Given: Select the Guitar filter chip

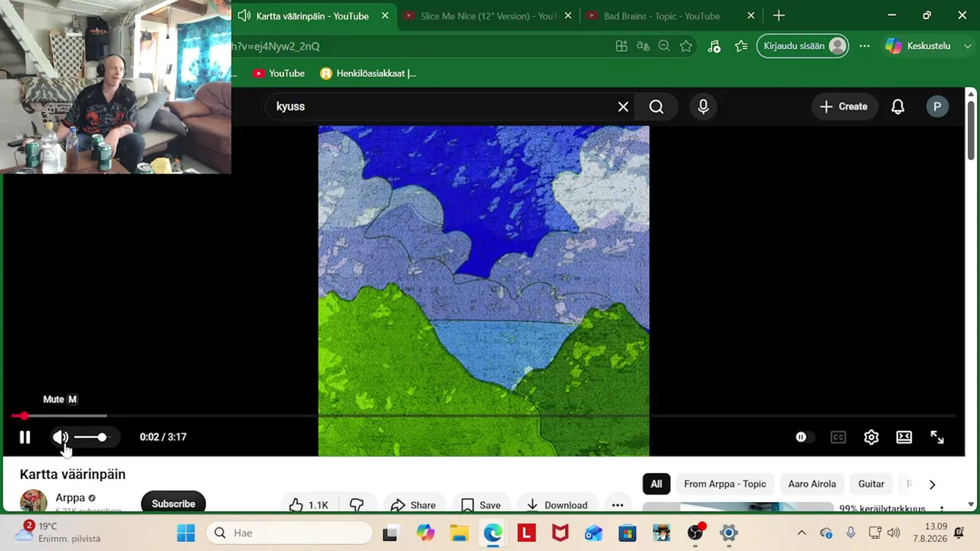Looking at the screenshot, I should click(x=871, y=484).
